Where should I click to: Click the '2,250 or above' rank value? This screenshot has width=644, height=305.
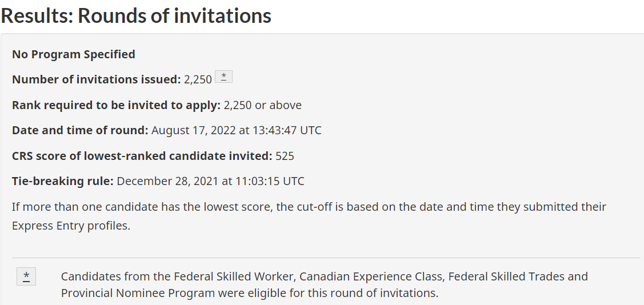coord(262,105)
